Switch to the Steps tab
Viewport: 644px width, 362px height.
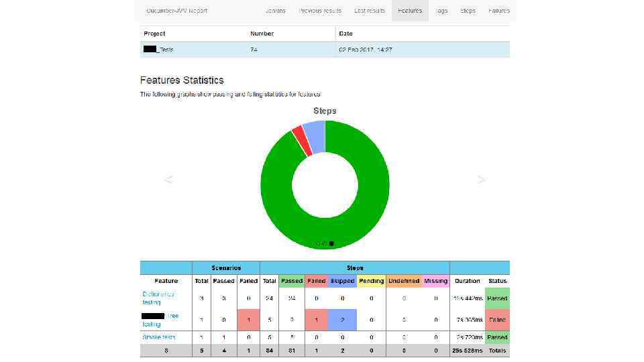pos(468,11)
